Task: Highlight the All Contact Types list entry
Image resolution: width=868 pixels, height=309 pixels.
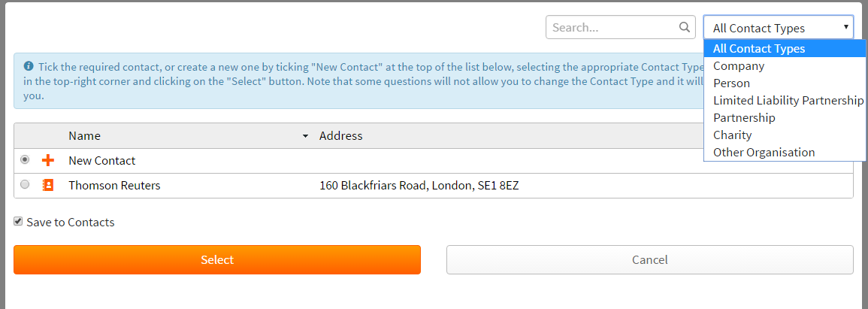Action: click(x=759, y=48)
